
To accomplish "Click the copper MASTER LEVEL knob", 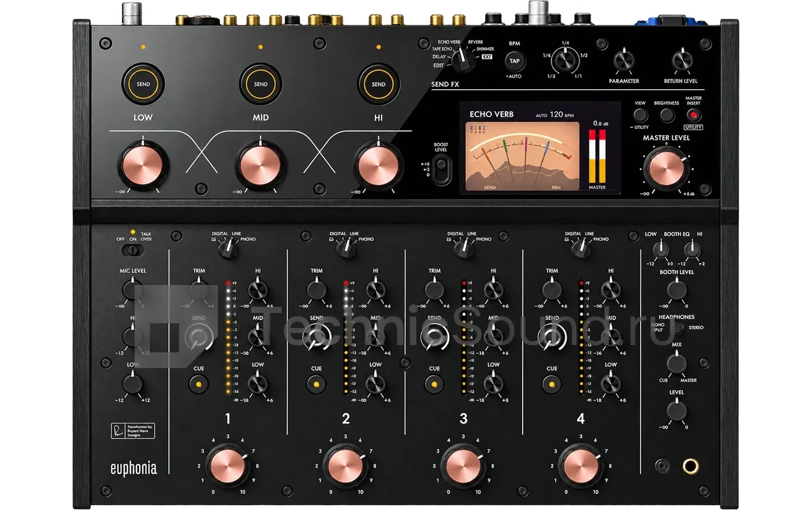I will click(x=667, y=168).
